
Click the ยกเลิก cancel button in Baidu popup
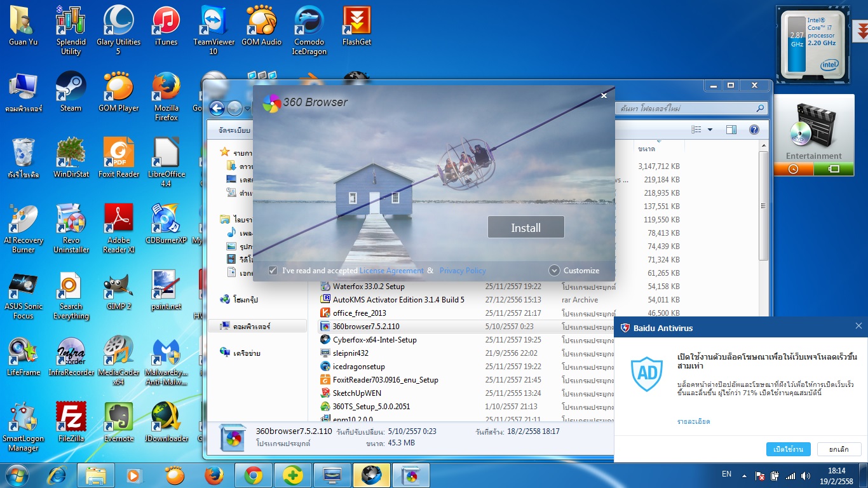coord(839,449)
